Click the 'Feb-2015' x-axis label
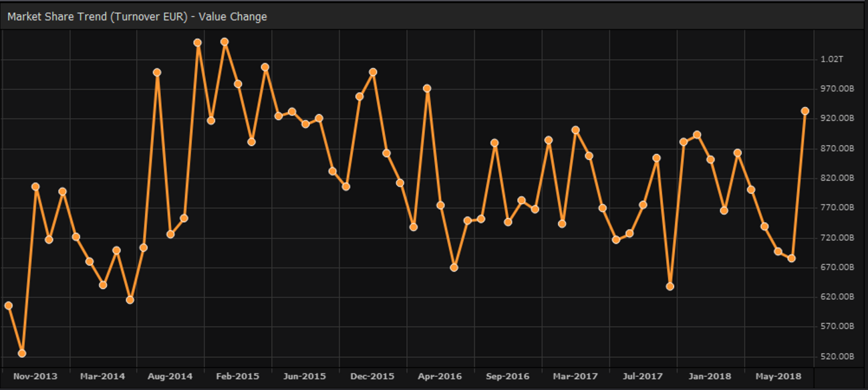 click(x=237, y=377)
